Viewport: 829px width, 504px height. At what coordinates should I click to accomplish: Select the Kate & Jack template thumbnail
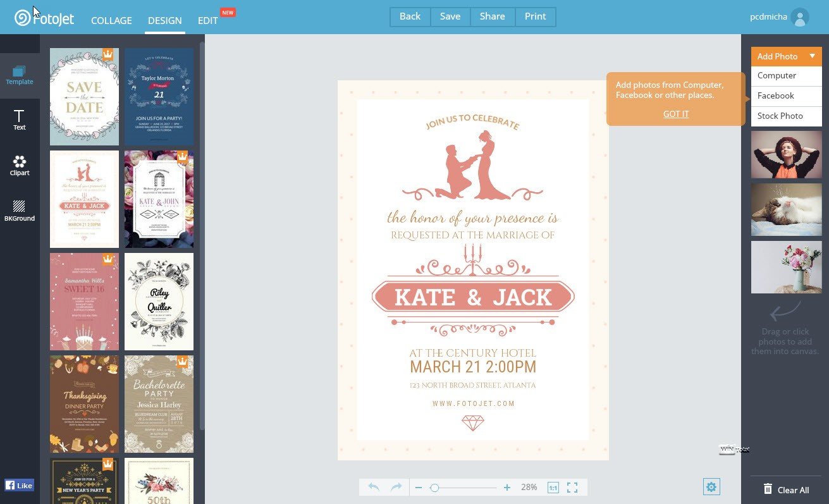(84, 199)
